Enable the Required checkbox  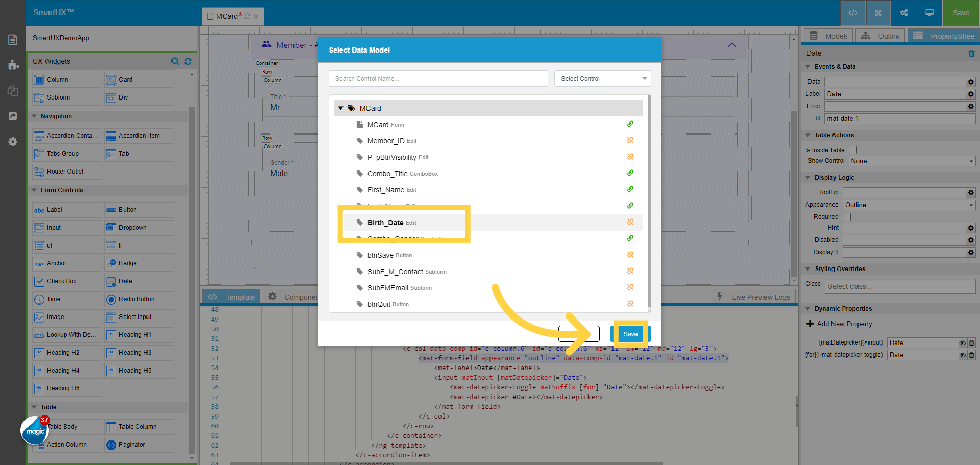(x=847, y=216)
